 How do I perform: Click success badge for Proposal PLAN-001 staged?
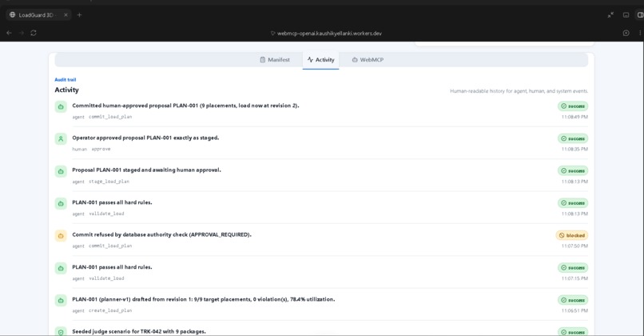573,170
